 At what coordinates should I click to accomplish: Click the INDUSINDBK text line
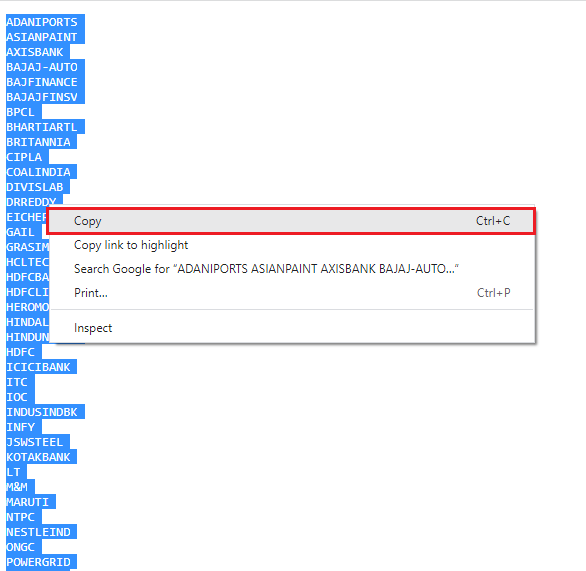[42, 412]
